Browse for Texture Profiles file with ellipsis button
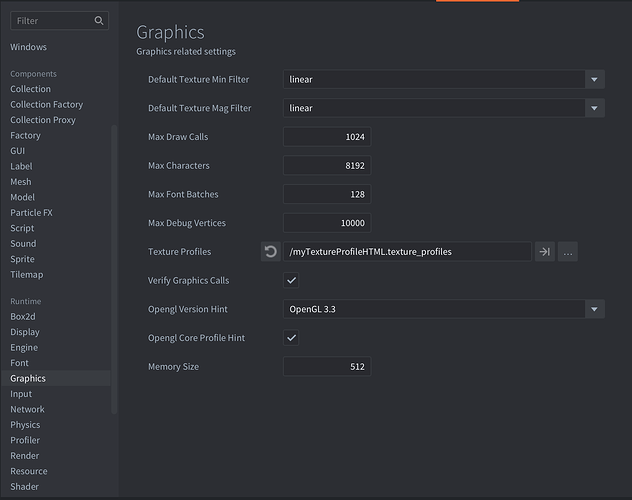The height and width of the screenshot is (500, 632). [568, 252]
